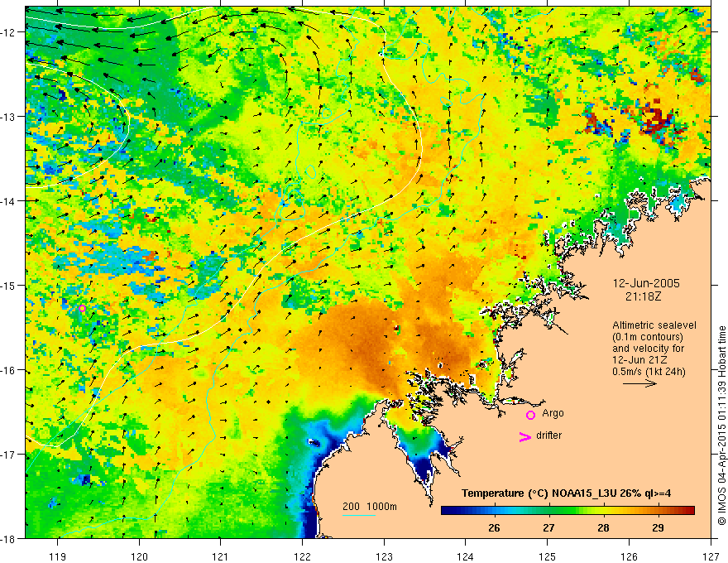Click the (0.1m contours) text

click(648, 337)
